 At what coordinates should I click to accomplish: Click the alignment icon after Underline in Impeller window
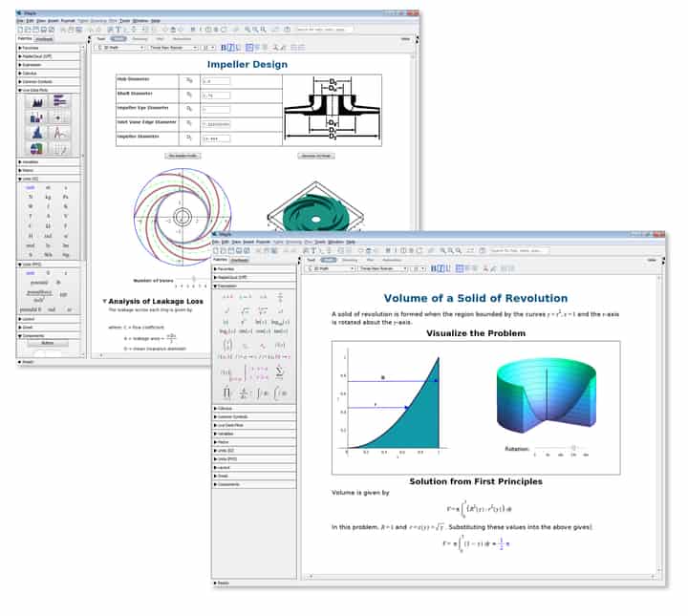[249, 48]
